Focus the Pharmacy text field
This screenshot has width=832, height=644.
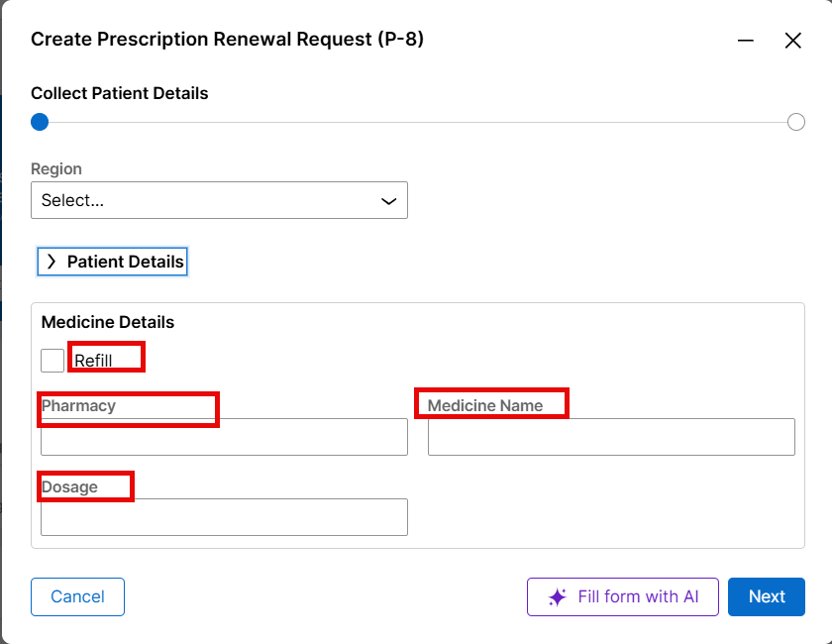click(x=224, y=436)
